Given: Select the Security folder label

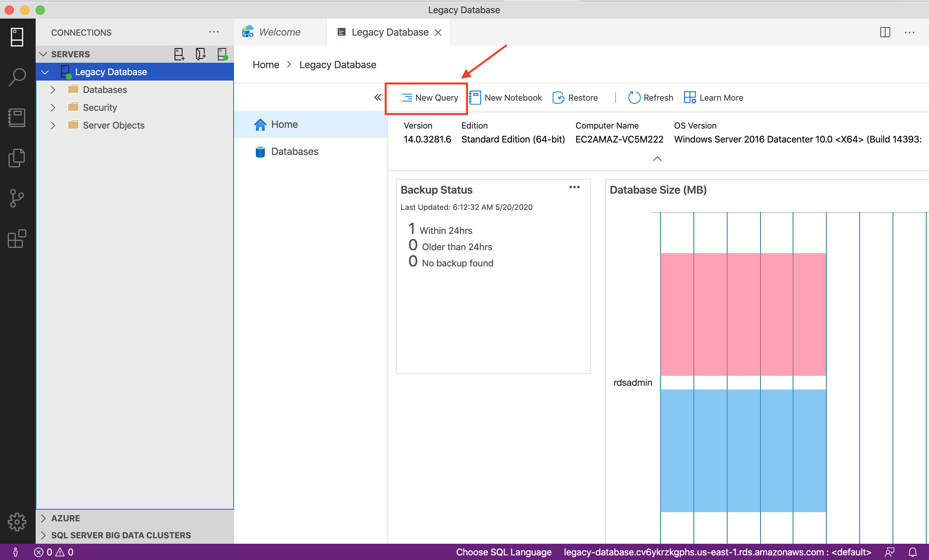Looking at the screenshot, I should (x=100, y=108).
